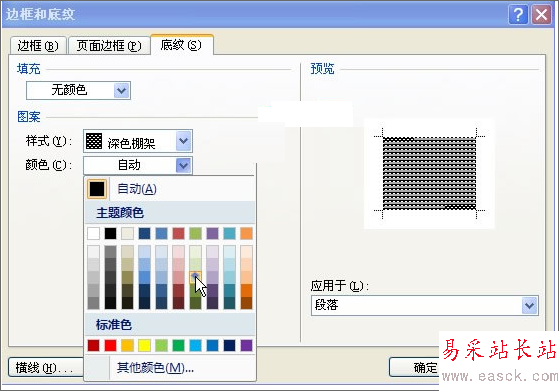Select light green standard color
Image resolution: width=559 pixels, height=391 pixels.
coord(161,345)
